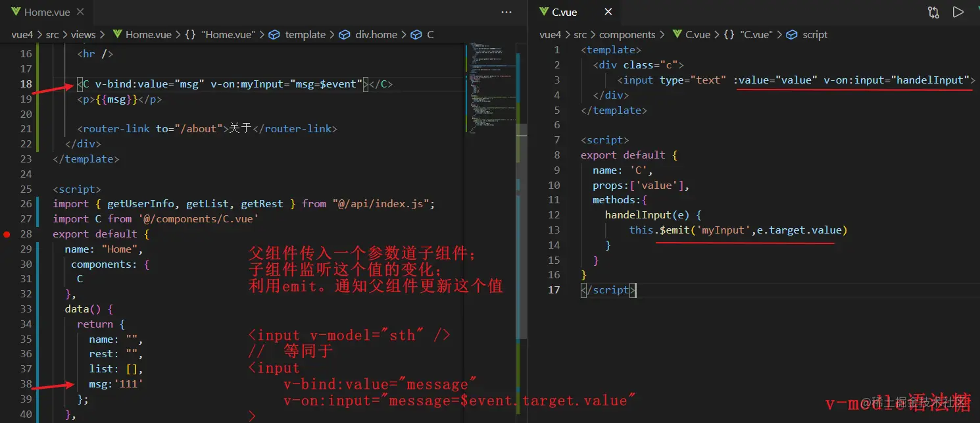Select 'C.vue' file breadcrumb in right editor
This screenshot has height=423, width=980.
[x=698, y=35]
